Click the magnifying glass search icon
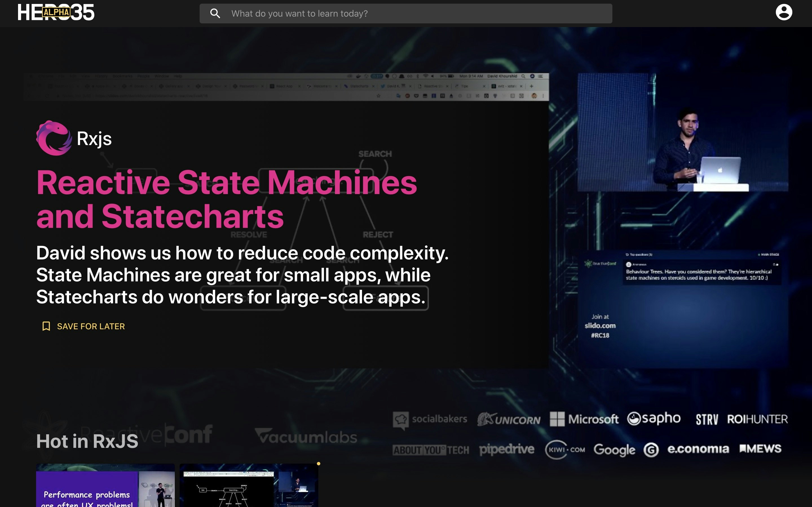Screen dimensions: 812x507 point(215,14)
